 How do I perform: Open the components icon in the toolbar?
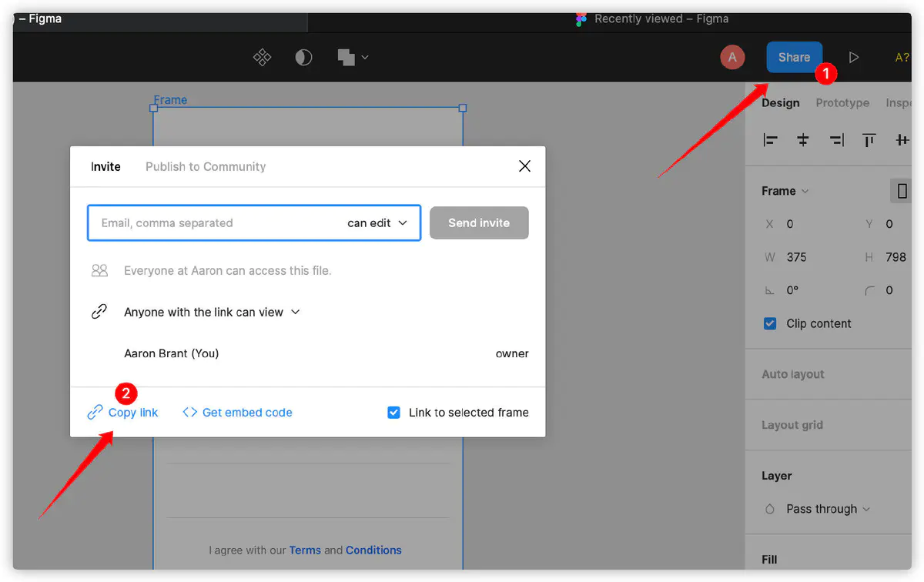263,57
